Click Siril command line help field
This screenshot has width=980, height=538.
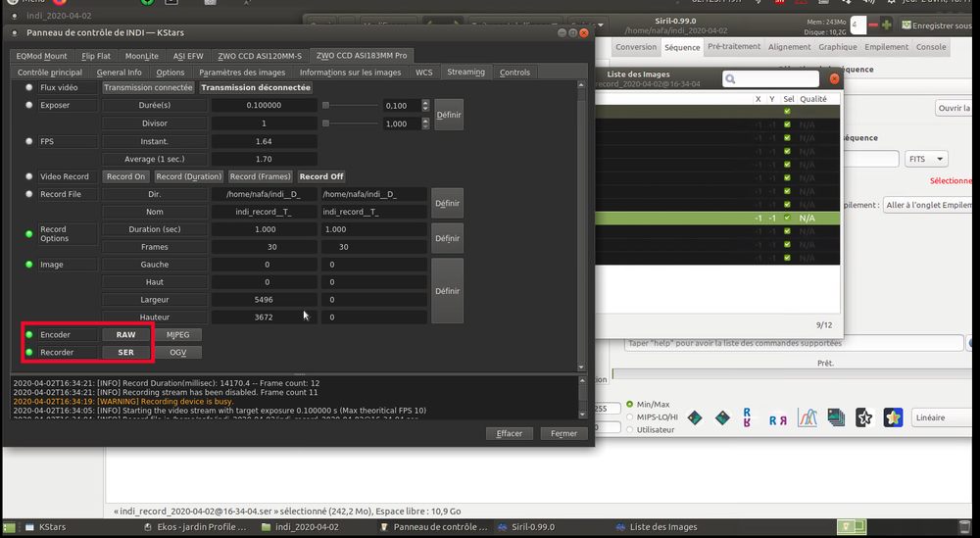794,343
